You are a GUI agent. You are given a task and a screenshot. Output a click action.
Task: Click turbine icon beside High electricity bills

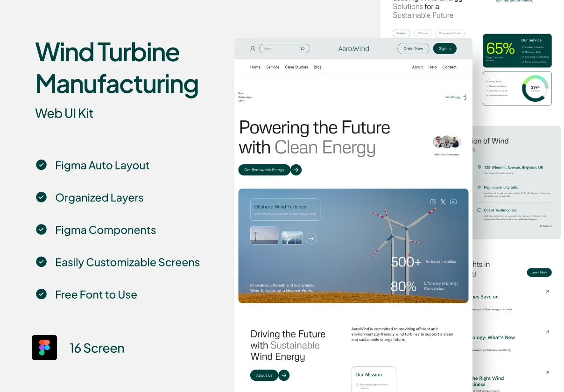479,187
